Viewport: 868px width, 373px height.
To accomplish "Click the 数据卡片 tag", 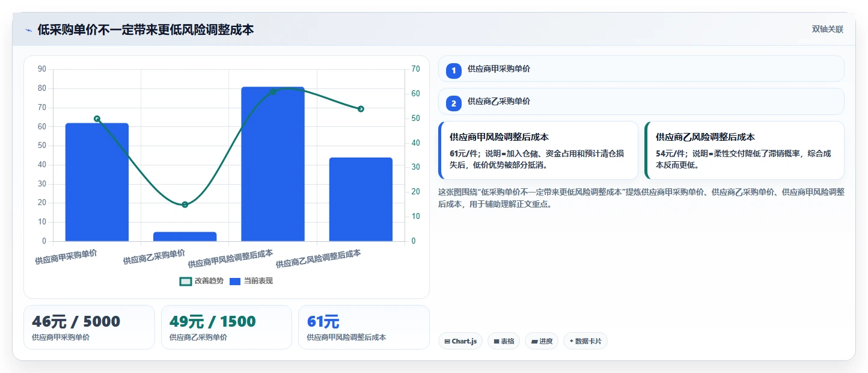I will [585, 341].
